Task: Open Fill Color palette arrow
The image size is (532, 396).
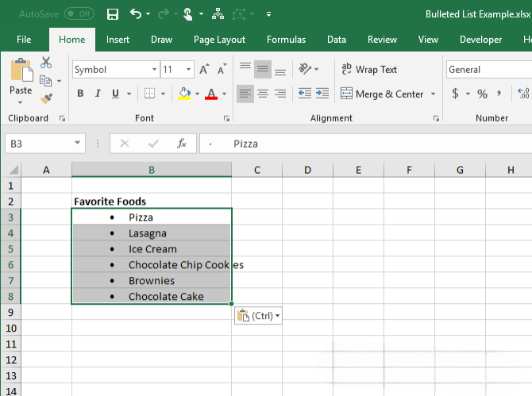Action: (x=197, y=94)
